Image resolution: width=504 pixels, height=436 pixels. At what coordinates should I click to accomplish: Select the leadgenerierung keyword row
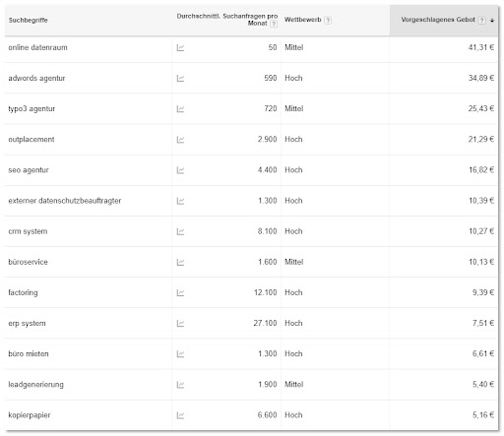click(x=251, y=385)
